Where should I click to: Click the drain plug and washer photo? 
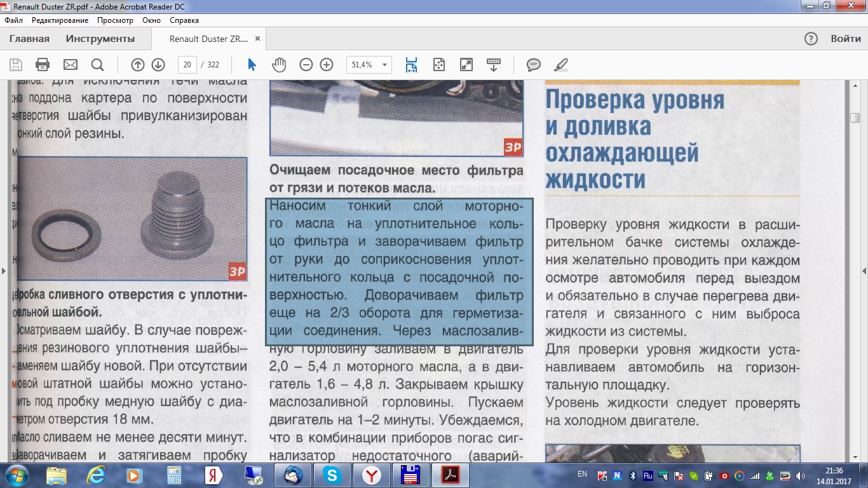[x=132, y=219]
